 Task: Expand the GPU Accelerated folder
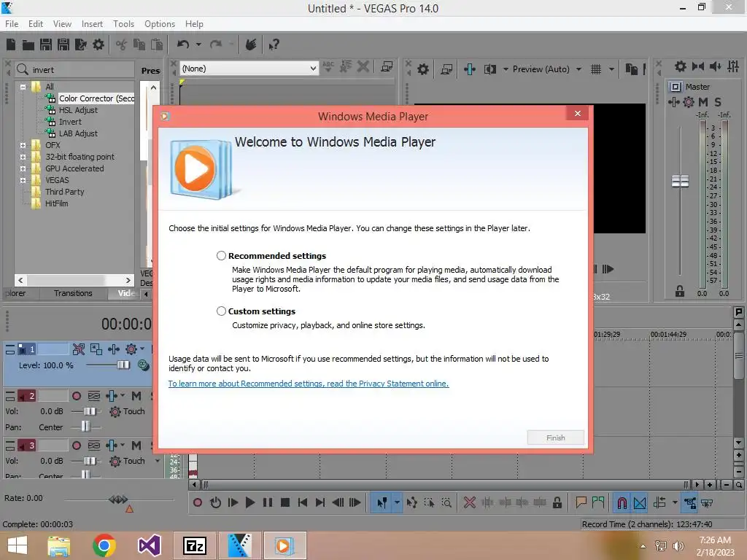coord(23,168)
